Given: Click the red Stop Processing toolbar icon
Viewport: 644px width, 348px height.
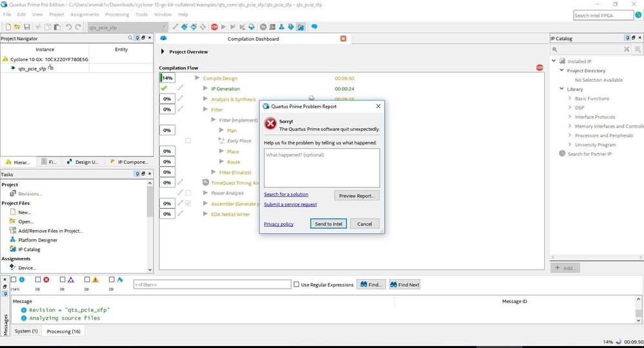Looking at the screenshot, I should pyautogui.click(x=215, y=27).
